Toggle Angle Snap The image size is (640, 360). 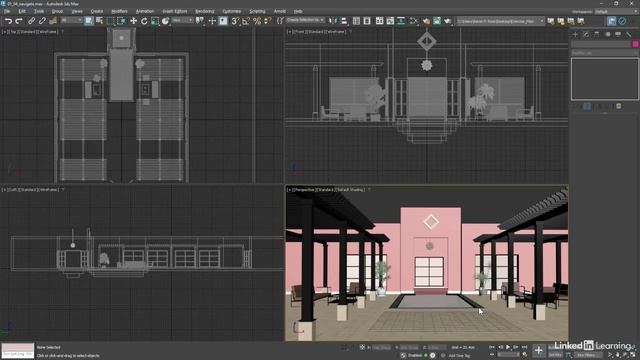[246, 21]
